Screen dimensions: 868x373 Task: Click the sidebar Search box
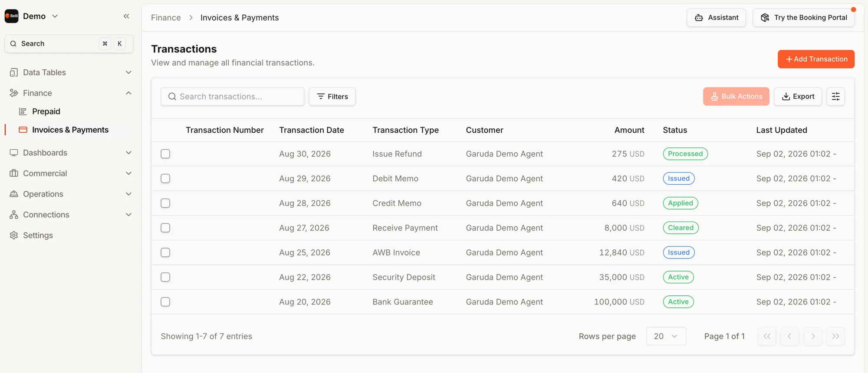pyautogui.click(x=69, y=43)
